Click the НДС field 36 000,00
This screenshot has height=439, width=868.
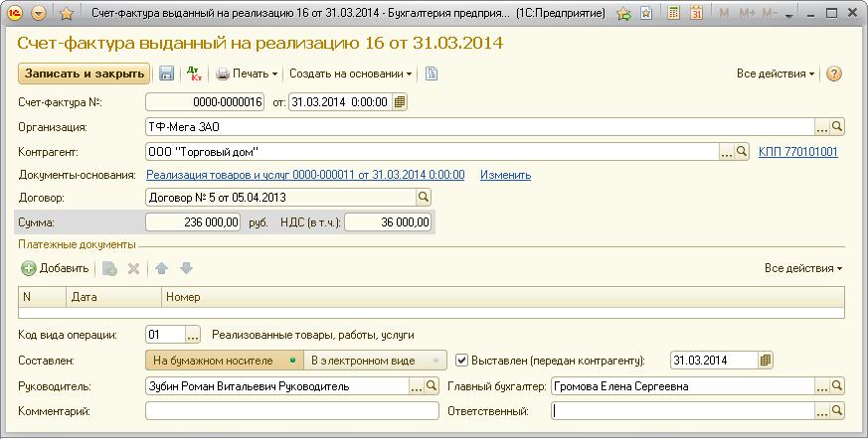pos(388,222)
